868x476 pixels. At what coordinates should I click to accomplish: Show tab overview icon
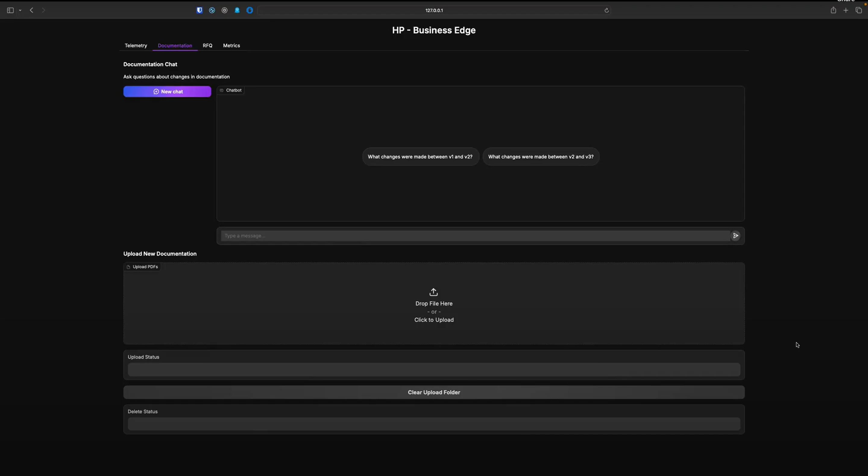[x=859, y=11]
